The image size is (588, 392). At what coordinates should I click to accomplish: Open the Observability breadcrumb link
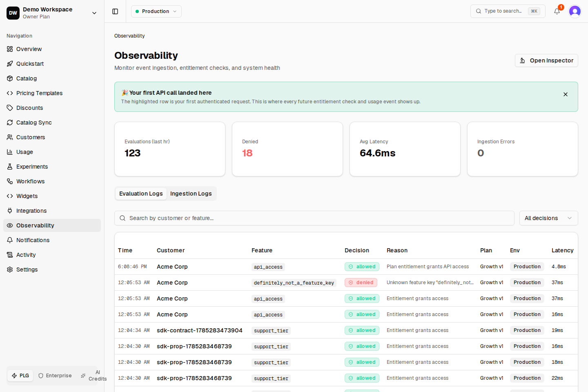tap(129, 36)
